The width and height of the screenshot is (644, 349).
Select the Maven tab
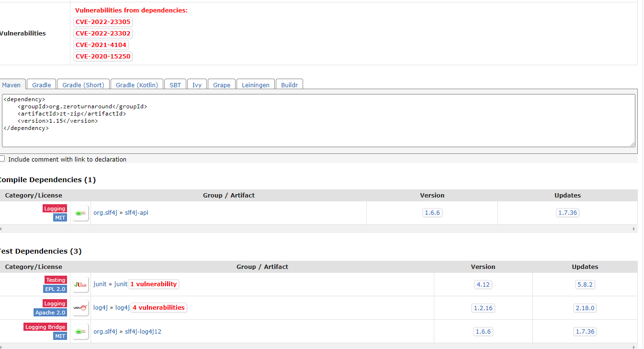(x=11, y=84)
